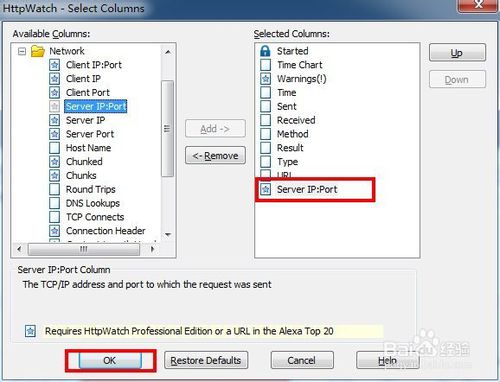
Task: Click the star icon beside Warnings(!)
Action: (x=265, y=79)
